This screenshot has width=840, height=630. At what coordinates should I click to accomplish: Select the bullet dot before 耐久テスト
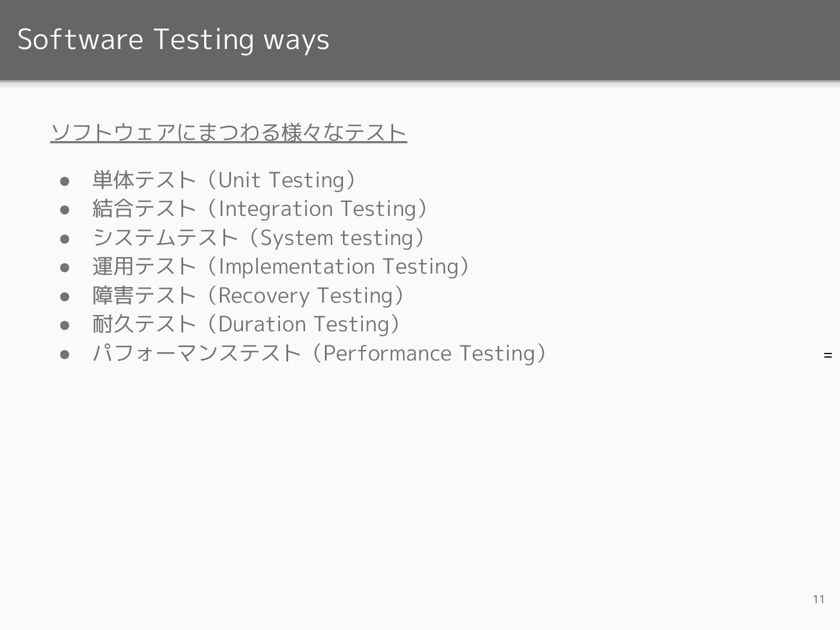[65, 325]
